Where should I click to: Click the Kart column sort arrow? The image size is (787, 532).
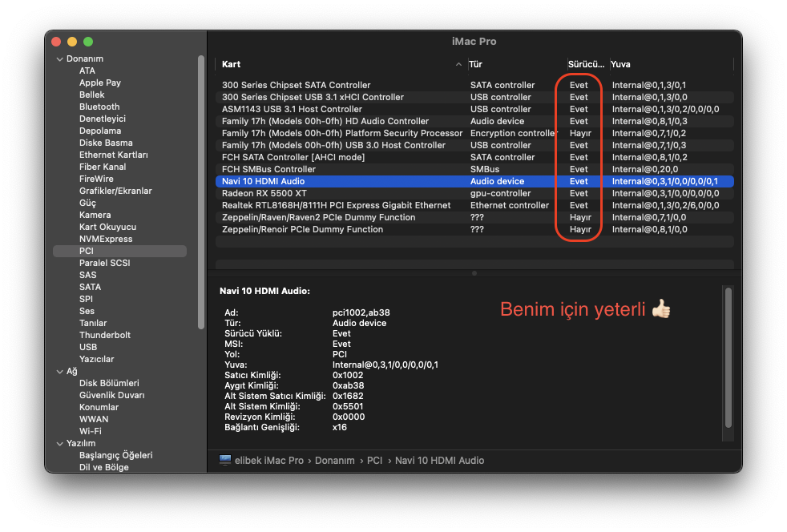pyautogui.click(x=458, y=64)
